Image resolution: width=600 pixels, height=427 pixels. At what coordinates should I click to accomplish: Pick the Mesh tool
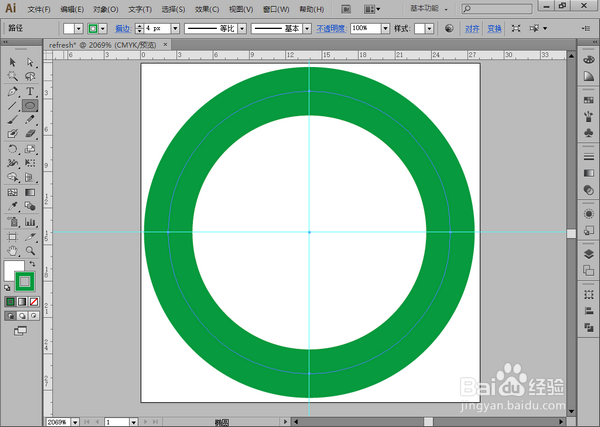tap(12, 192)
